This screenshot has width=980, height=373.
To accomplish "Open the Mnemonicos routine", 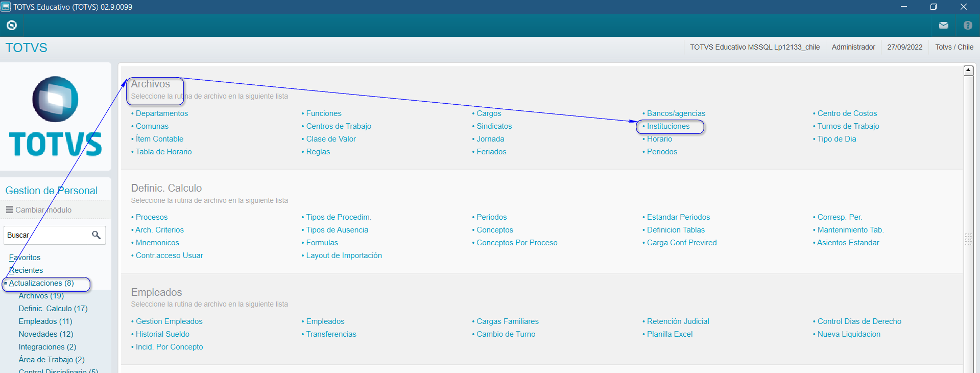I will pyautogui.click(x=157, y=243).
